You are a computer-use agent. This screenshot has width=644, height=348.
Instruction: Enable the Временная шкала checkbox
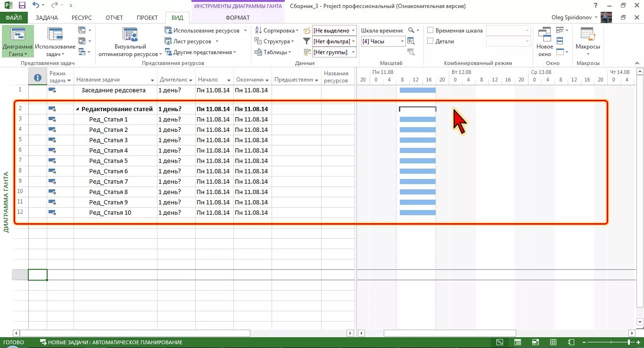point(430,31)
